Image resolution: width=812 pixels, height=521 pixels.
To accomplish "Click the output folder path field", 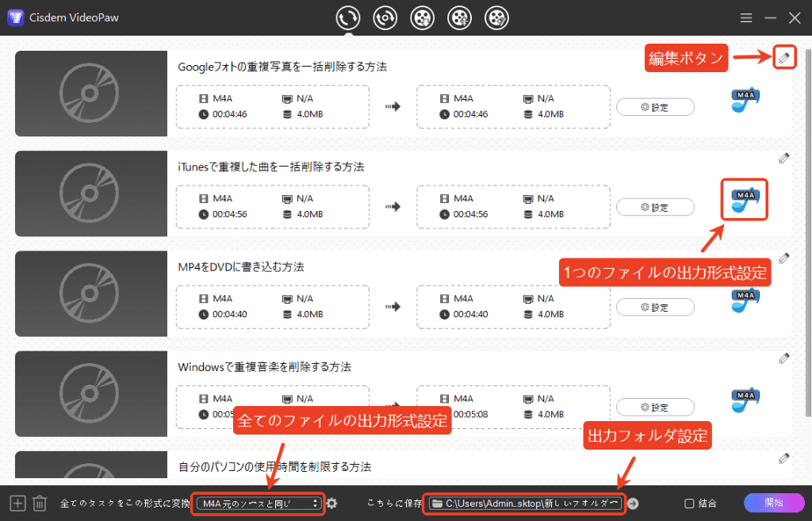I will 523,504.
